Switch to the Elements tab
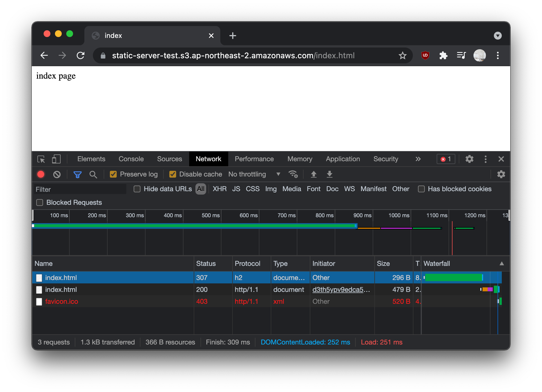This screenshot has width=542, height=392. click(91, 159)
